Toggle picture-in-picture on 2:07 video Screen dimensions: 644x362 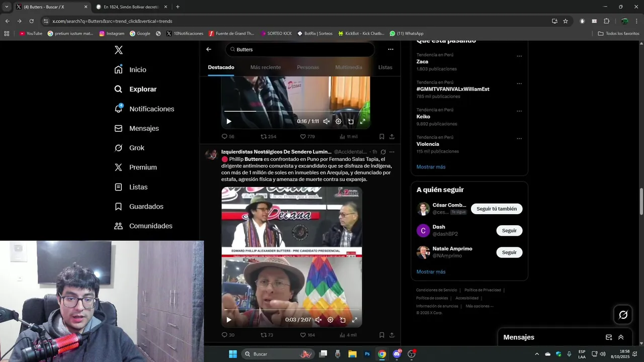(343, 320)
